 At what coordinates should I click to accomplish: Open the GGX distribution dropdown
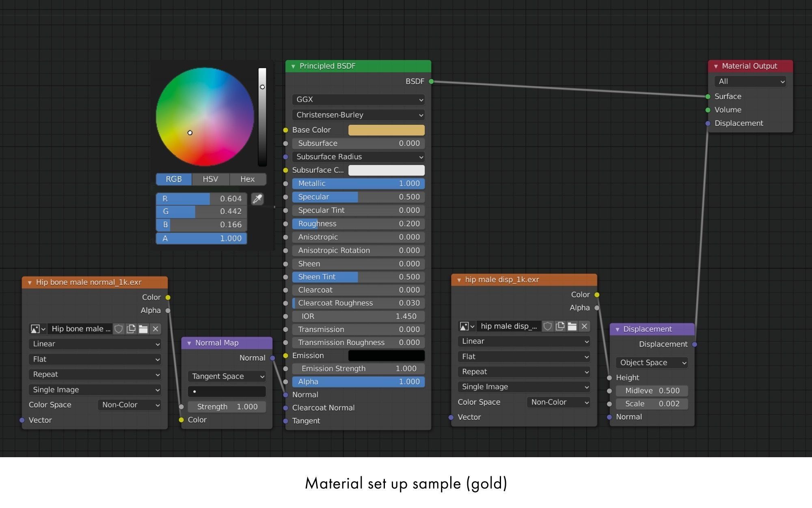[358, 100]
